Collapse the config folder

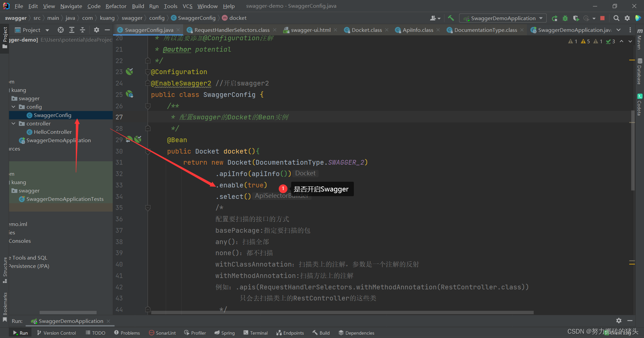(x=13, y=107)
